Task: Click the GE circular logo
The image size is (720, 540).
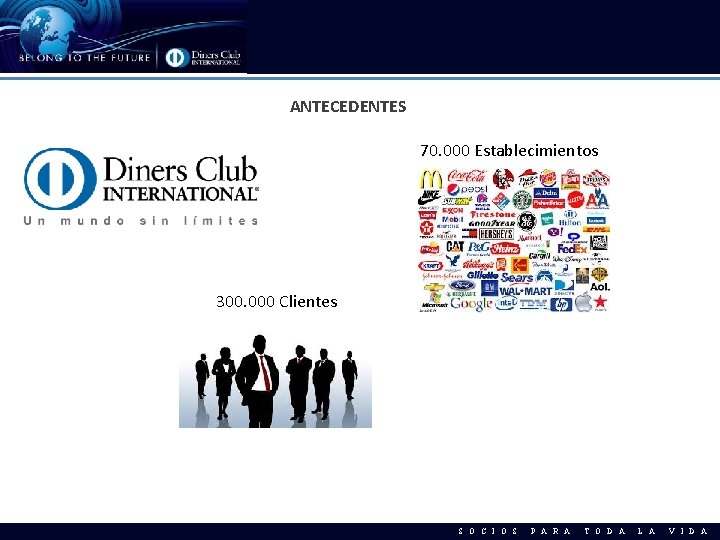Action: [x=527, y=221]
